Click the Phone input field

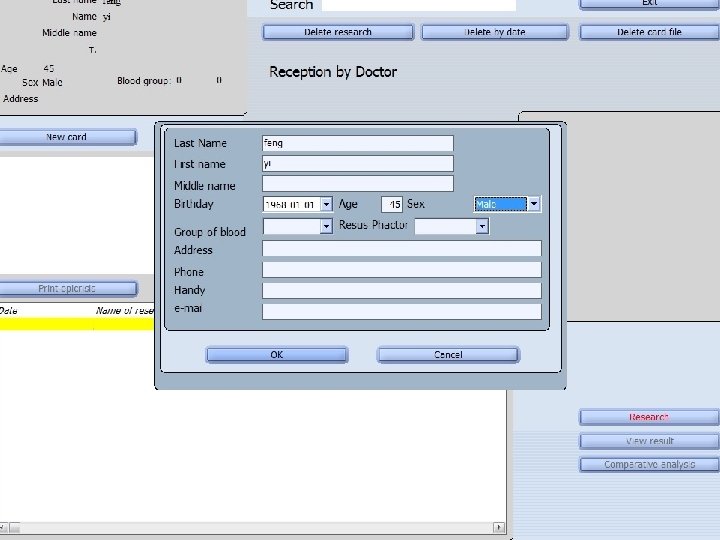pyautogui.click(x=402, y=270)
